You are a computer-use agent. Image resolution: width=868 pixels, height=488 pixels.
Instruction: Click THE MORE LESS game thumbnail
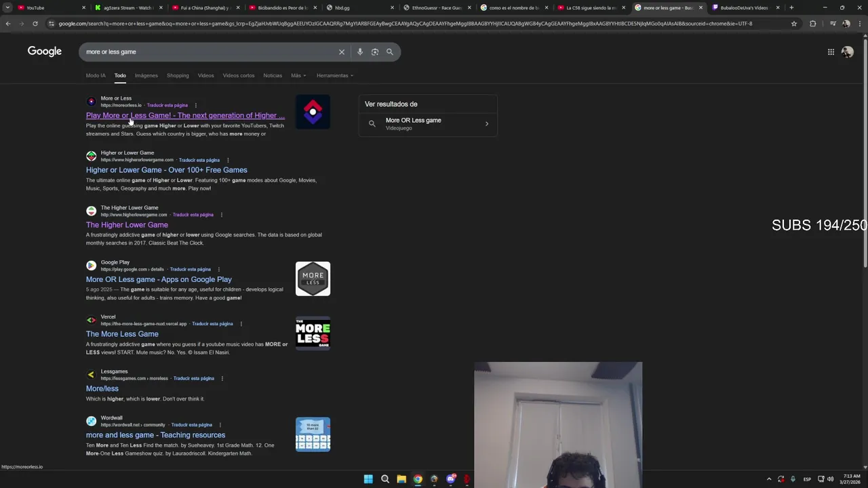point(313,333)
